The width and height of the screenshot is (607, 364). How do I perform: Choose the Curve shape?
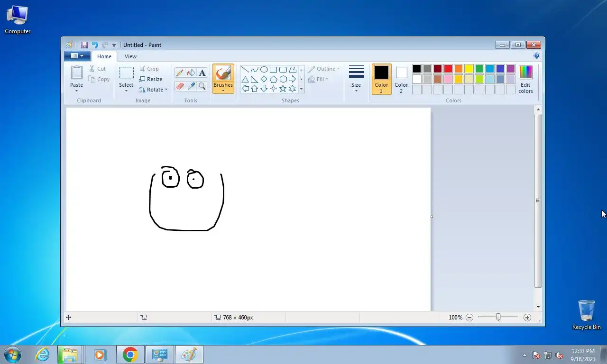tap(255, 70)
